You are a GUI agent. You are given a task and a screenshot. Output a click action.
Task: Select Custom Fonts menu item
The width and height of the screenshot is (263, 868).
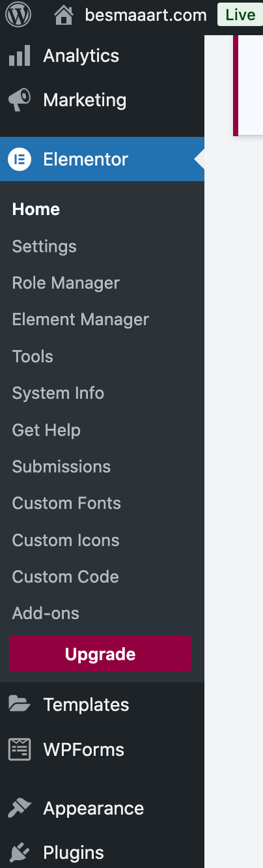[66, 503]
